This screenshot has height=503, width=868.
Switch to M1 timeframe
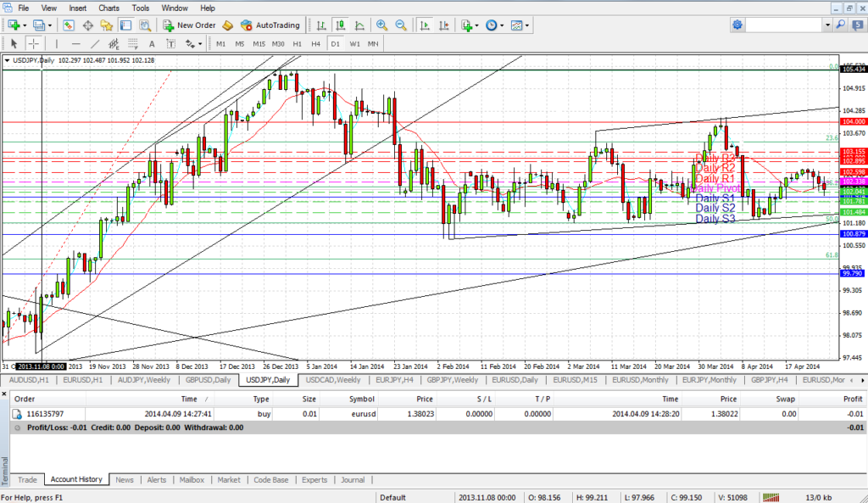pyautogui.click(x=221, y=43)
